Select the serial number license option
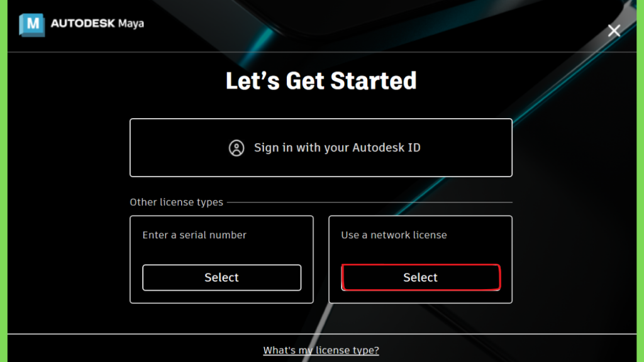This screenshot has width=644, height=362. click(222, 277)
